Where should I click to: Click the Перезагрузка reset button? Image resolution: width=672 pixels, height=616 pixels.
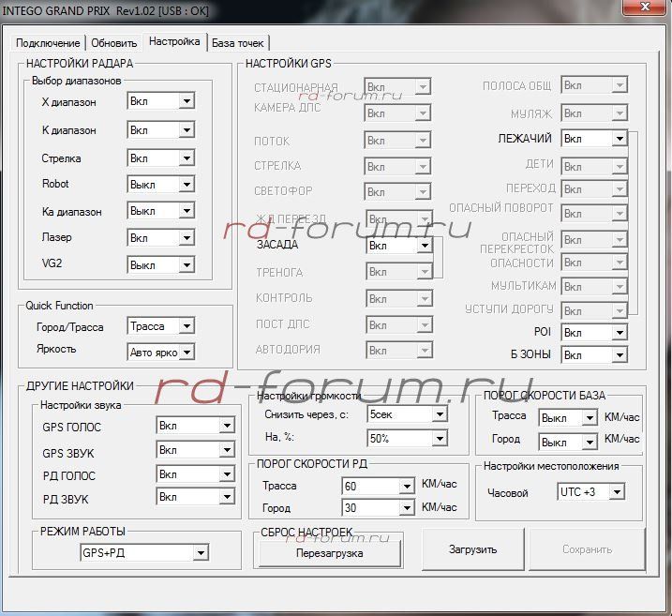329,553
